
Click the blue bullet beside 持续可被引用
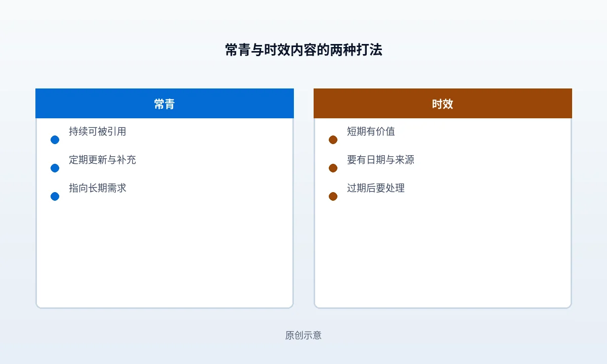[x=55, y=140]
